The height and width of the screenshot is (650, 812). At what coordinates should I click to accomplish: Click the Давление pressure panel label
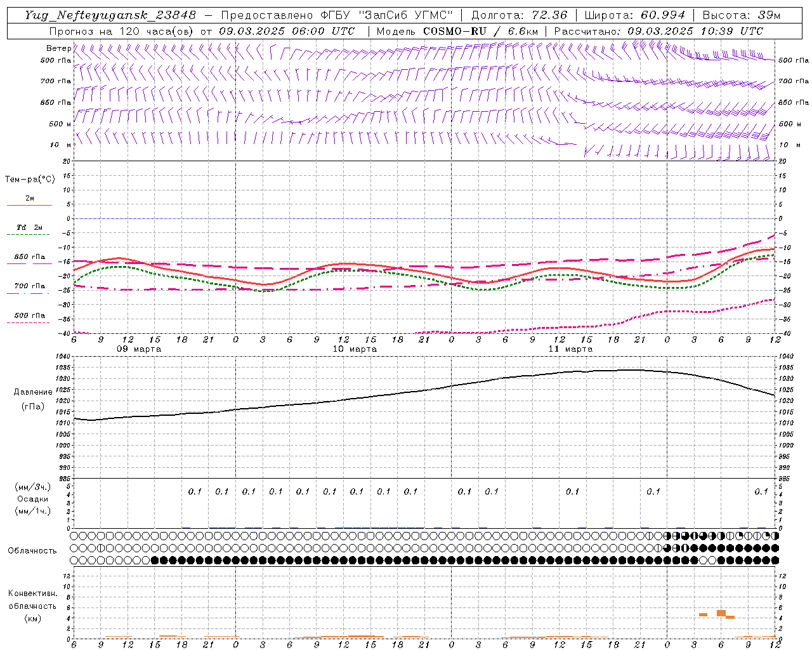point(33,392)
